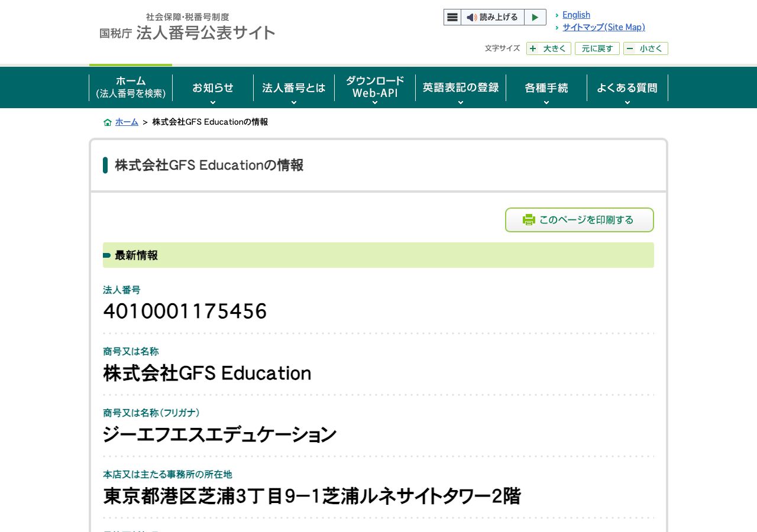Click the ホーム breadcrumb link
Image resolution: width=757 pixels, height=532 pixels.
(127, 122)
